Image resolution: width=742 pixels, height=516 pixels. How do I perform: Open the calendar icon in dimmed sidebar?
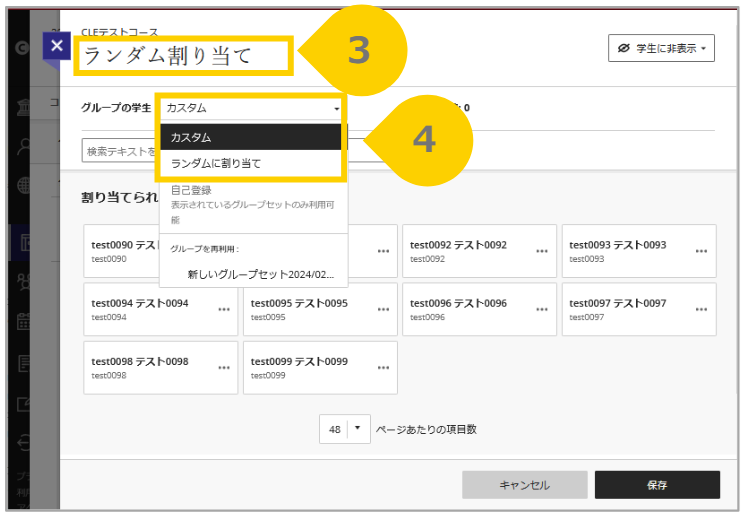click(23, 321)
